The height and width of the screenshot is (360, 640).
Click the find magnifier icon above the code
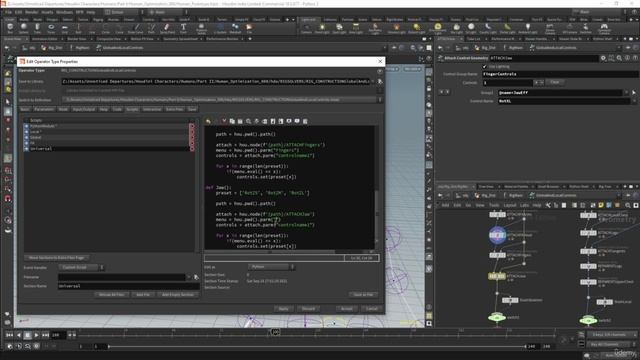pos(248,121)
